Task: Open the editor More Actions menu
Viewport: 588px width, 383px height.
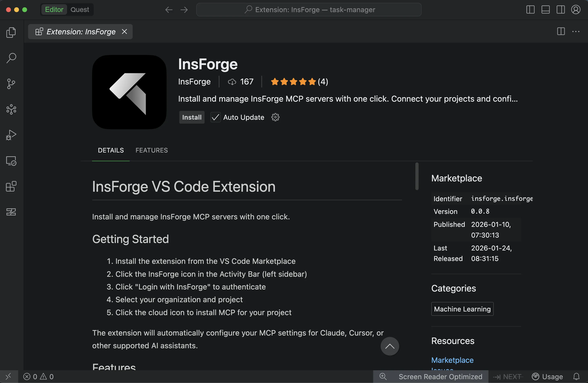Action: [x=576, y=31]
